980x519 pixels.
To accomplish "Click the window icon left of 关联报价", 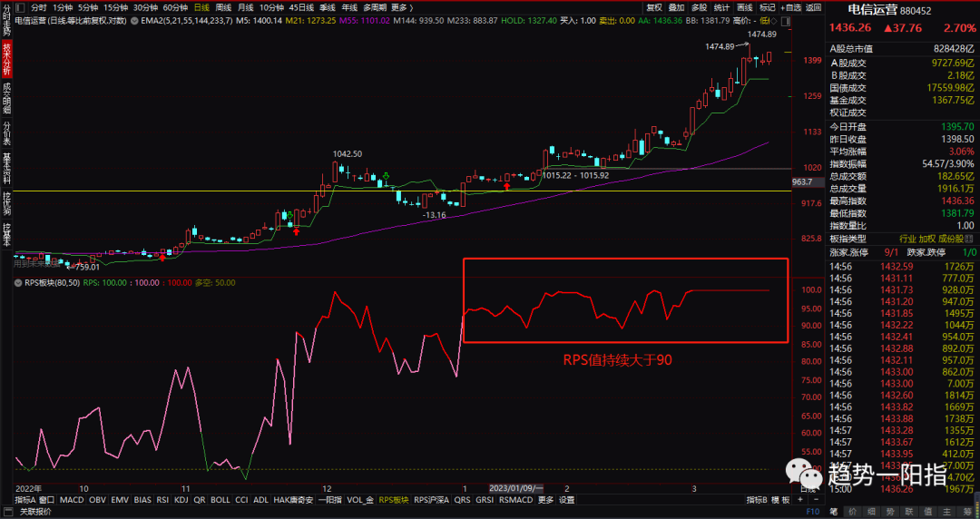I will [x=8, y=512].
